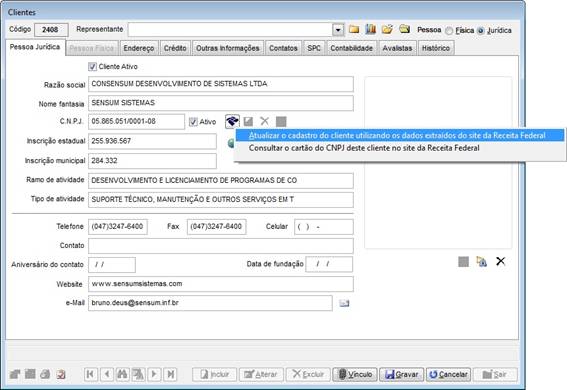The height and width of the screenshot is (390, 567).
Task: Choose Consultar o cartão do CNPJ menu option
Action: pos(400,148)
